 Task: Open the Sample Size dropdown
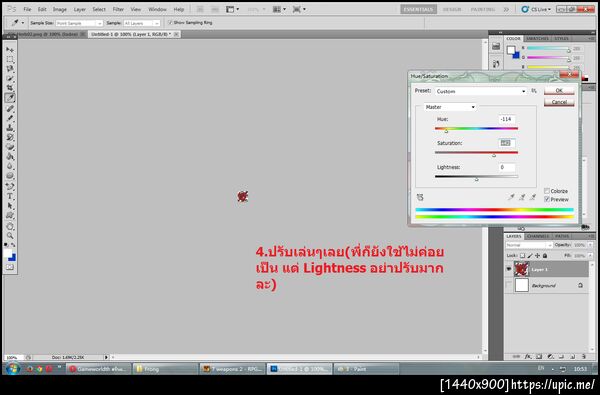(79, 23)
